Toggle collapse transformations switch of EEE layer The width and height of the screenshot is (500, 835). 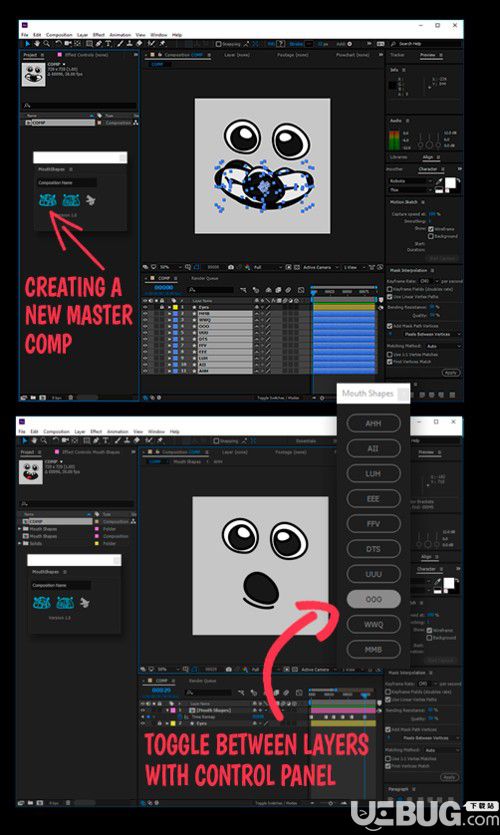tap(263, 352)
